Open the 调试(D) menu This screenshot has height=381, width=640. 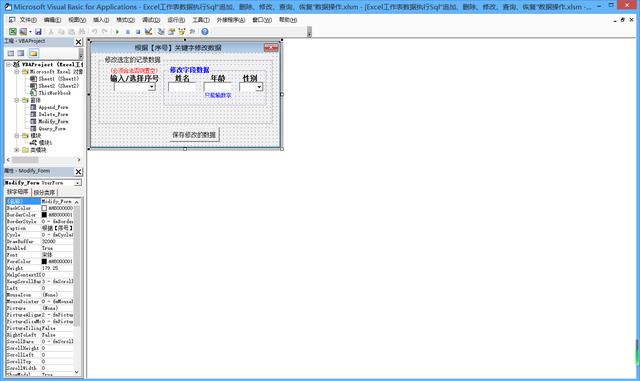click(151, 20)
